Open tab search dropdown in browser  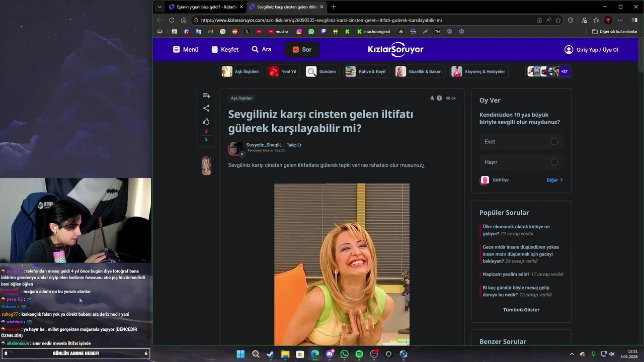159,7
